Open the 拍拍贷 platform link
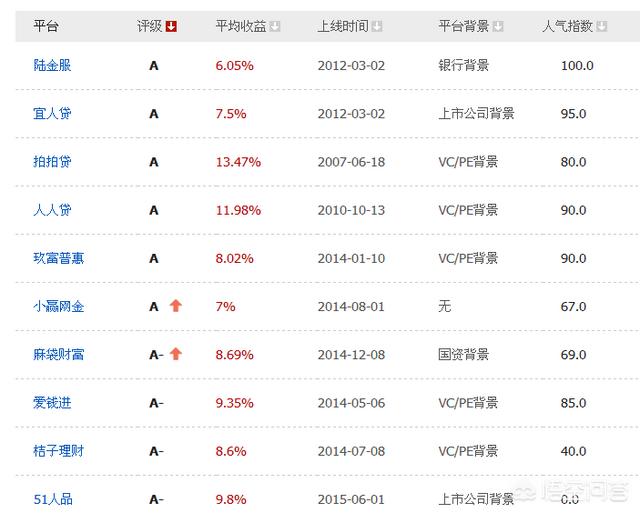This screenshot has width=640, height=513. [52, 162]
